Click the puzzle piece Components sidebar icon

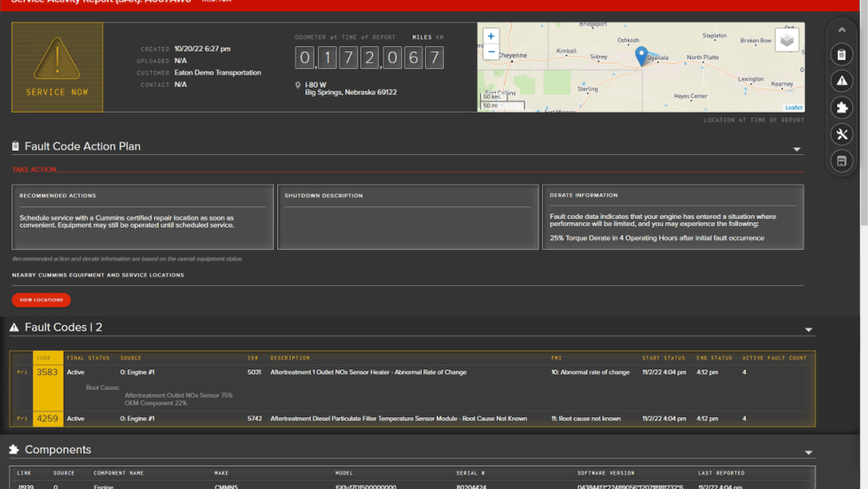point(841,108)
